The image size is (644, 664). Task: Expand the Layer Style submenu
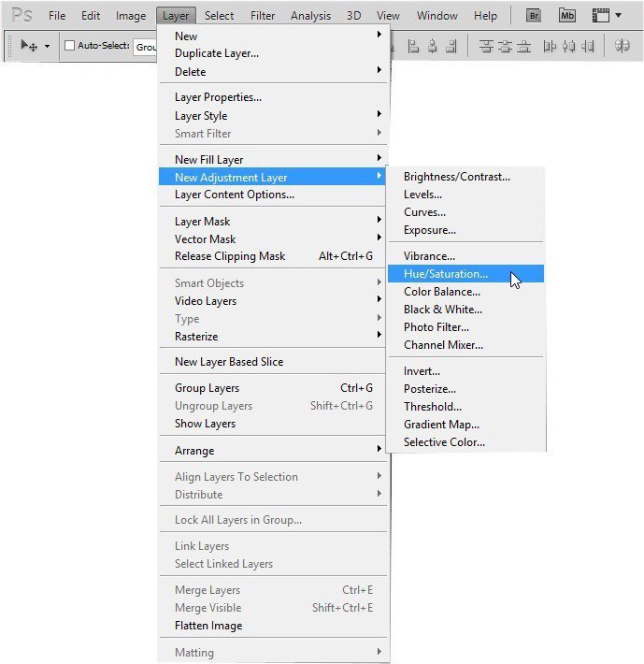[273, 115]
